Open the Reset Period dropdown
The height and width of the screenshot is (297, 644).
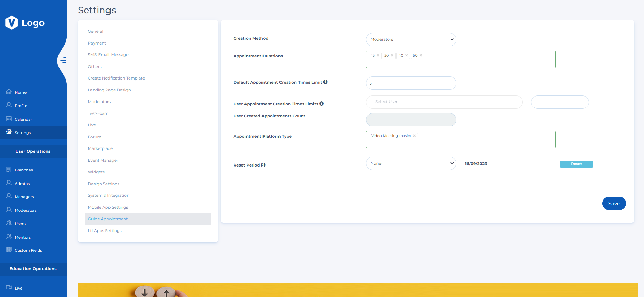point(411,163)
